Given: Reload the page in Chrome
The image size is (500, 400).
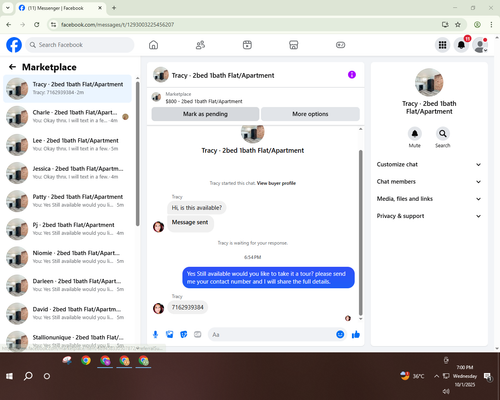Looking at the screenshot, I should pos(37,24).
